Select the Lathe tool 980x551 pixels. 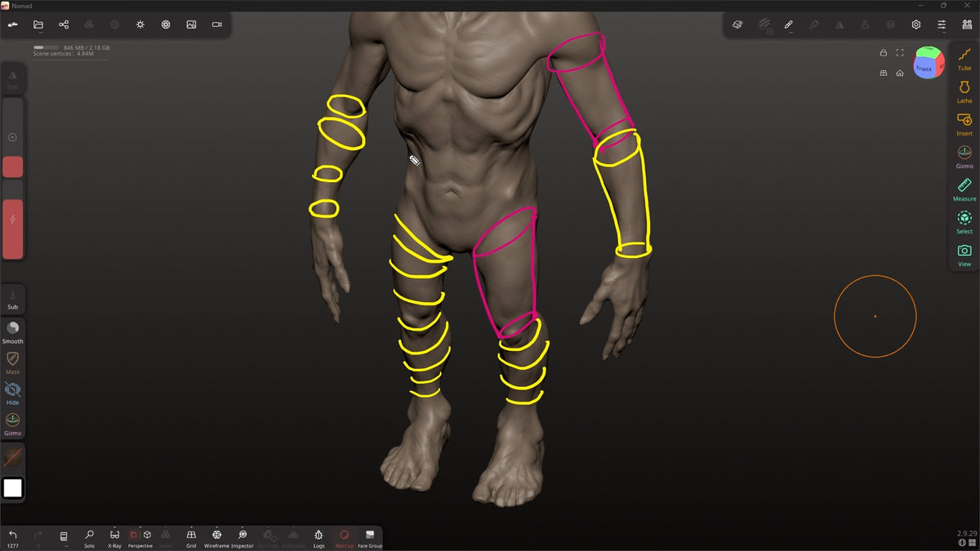point(964,91)
